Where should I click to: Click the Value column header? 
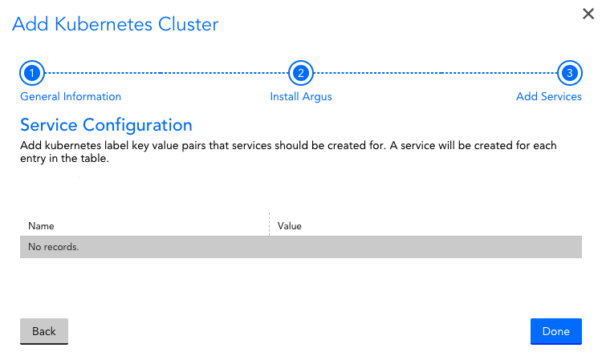pyautogui.click(x=290, y=226)
